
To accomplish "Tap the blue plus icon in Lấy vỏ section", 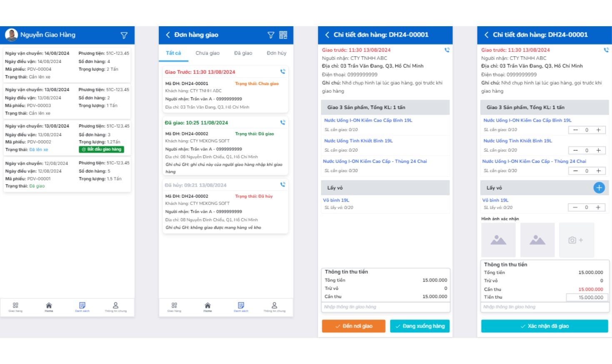I will point(599,188).
